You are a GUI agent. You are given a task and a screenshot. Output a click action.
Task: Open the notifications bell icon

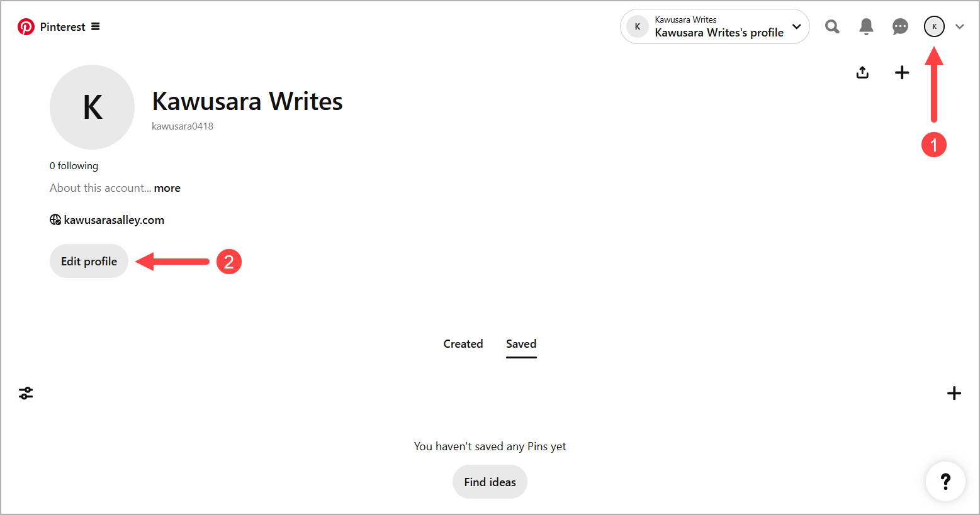[x=866, y=26]
